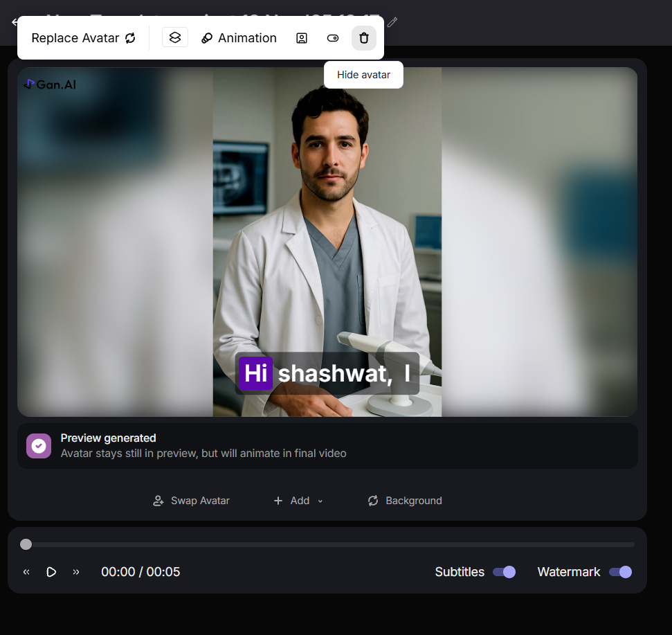Turn off the Subtitles toggle
The image size is (672, 635).
(504, 572)
